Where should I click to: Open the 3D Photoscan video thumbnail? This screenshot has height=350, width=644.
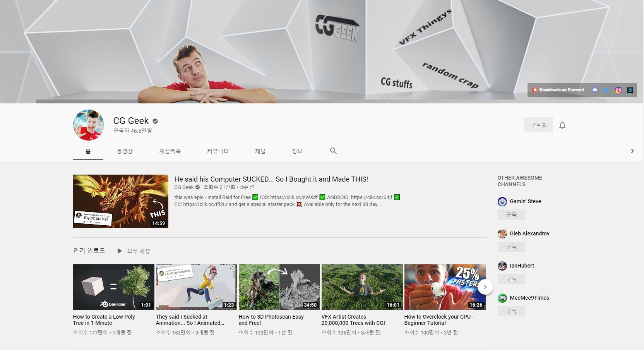coord(279,287)
